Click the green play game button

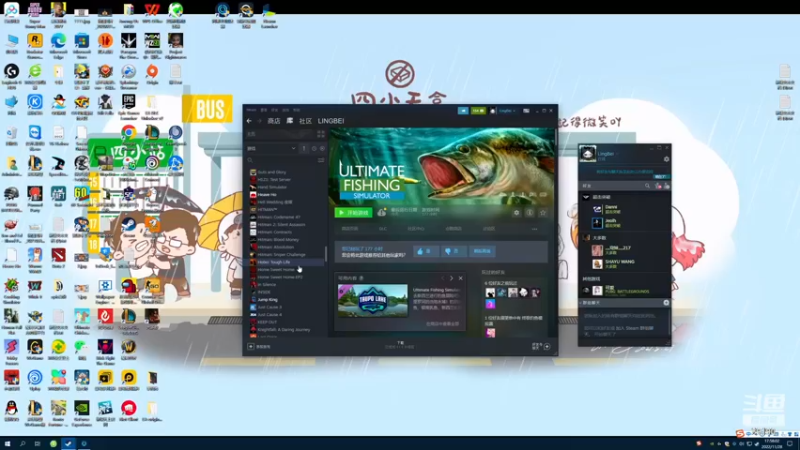tap(353, 213)
